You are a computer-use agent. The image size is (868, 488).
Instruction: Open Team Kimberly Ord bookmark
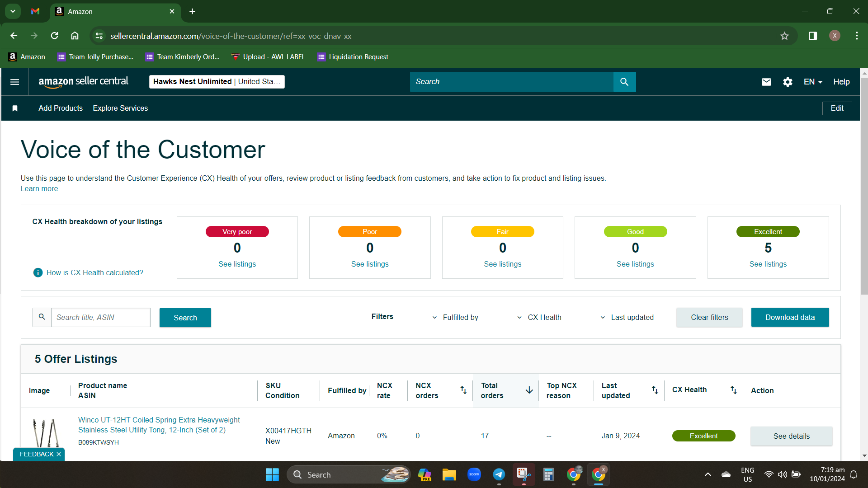pos(183,57)
